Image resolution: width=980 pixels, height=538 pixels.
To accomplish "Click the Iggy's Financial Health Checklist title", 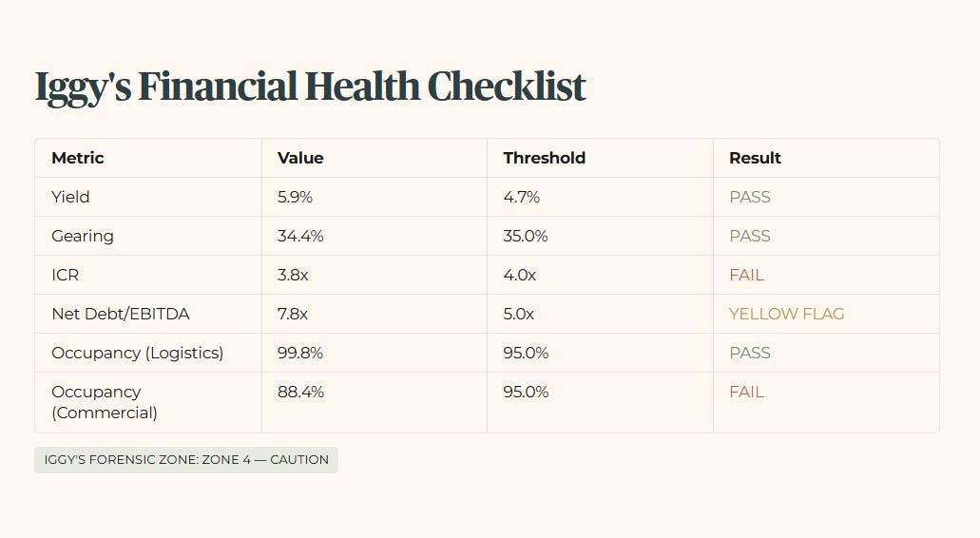I will pos(310,86).
